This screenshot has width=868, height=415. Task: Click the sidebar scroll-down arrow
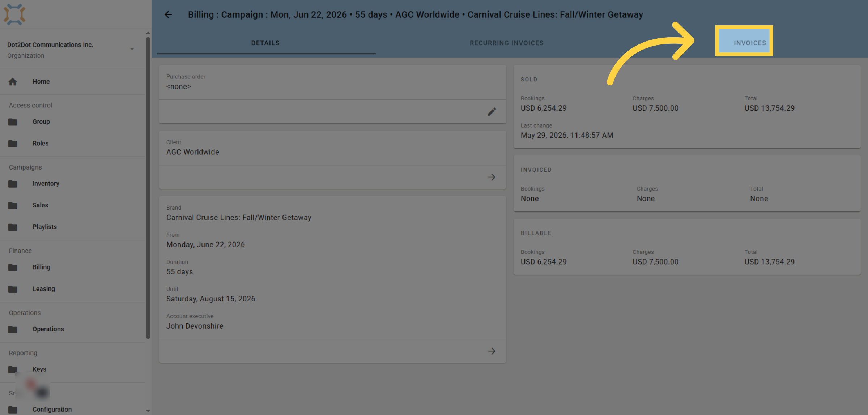[148, 411]
